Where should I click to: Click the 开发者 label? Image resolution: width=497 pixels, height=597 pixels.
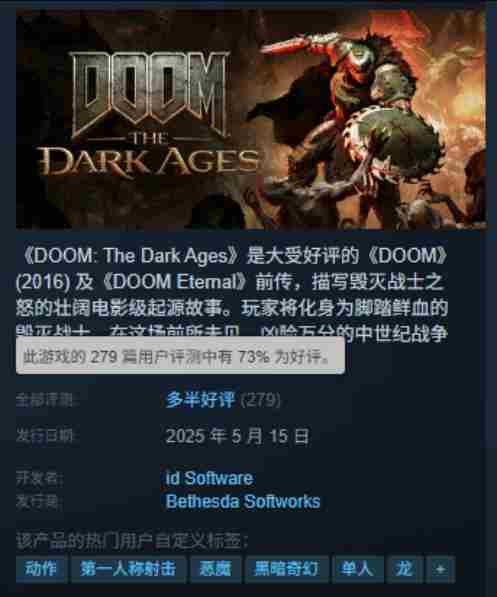40,479
